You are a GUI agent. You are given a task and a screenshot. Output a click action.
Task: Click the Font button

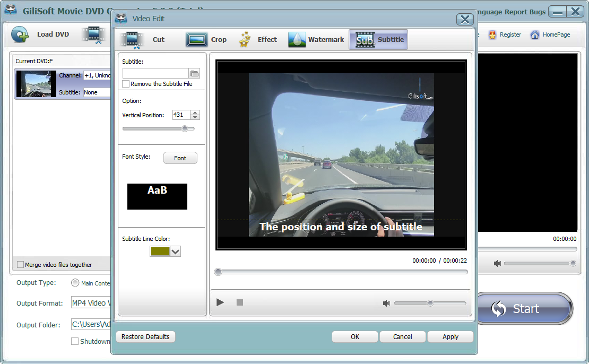[180, 158]
